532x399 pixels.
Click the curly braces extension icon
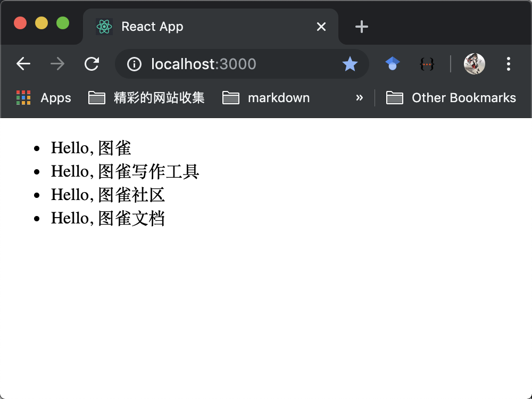427,63
